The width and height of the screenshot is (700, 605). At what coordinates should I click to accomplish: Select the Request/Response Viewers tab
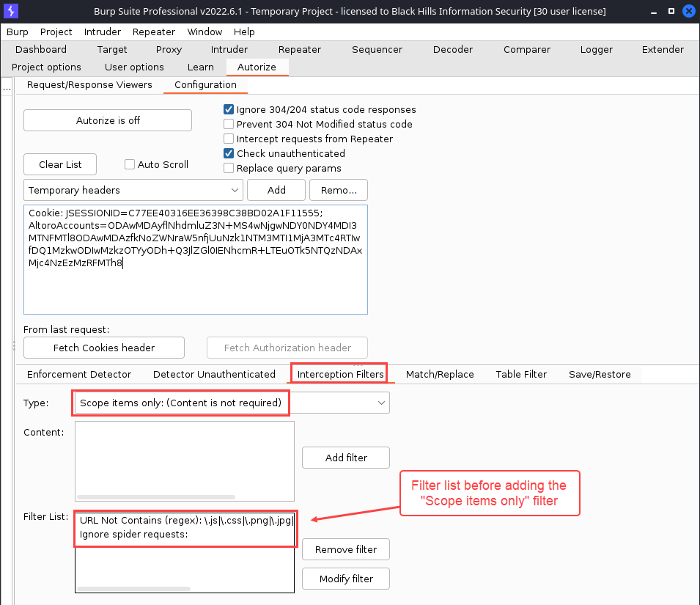pos(89,85)
